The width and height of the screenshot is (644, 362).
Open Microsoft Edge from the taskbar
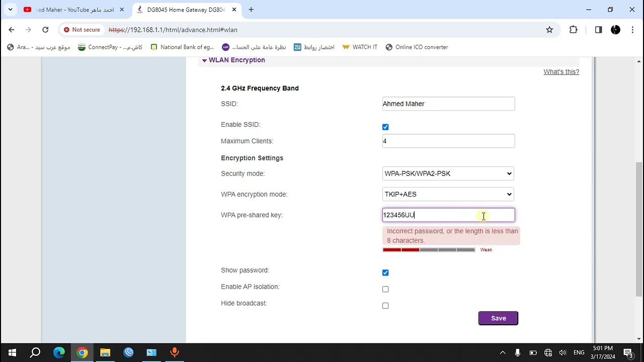(x=59, y=352)
